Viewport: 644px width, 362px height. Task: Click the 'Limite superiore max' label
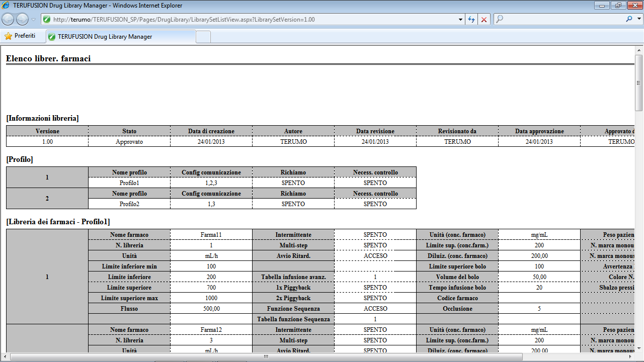pyautogui.click(x=129, y=298)
